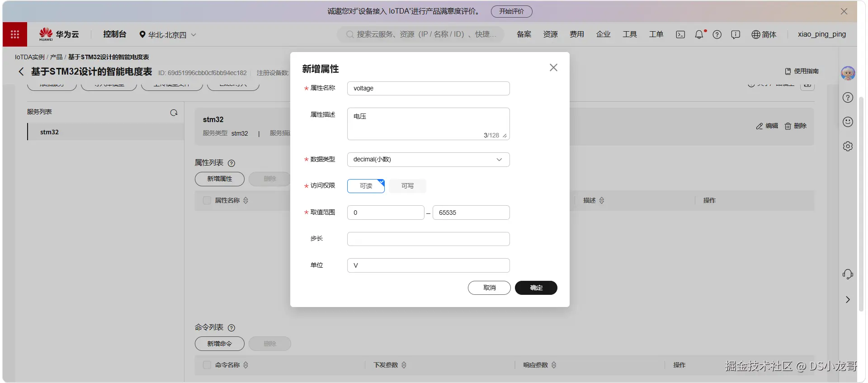
Task: Click 编辑 for the stm32 service
Action: click(x=767, y=126)
